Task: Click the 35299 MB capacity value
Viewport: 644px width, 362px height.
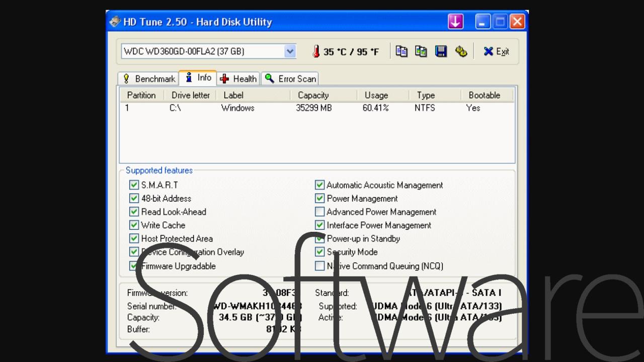Action: pyautogui.click(x=314, y=108)
